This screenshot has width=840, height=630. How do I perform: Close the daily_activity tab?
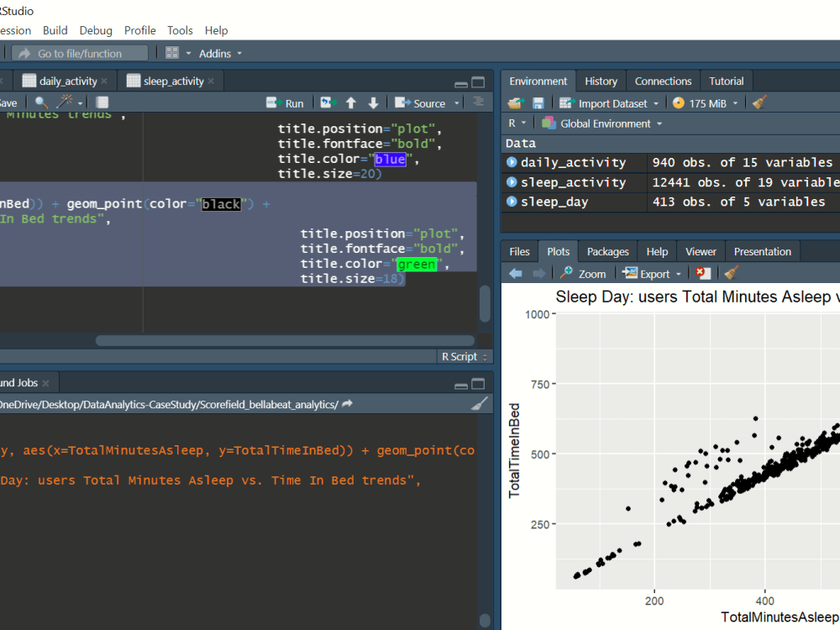(x=104, y=81)
